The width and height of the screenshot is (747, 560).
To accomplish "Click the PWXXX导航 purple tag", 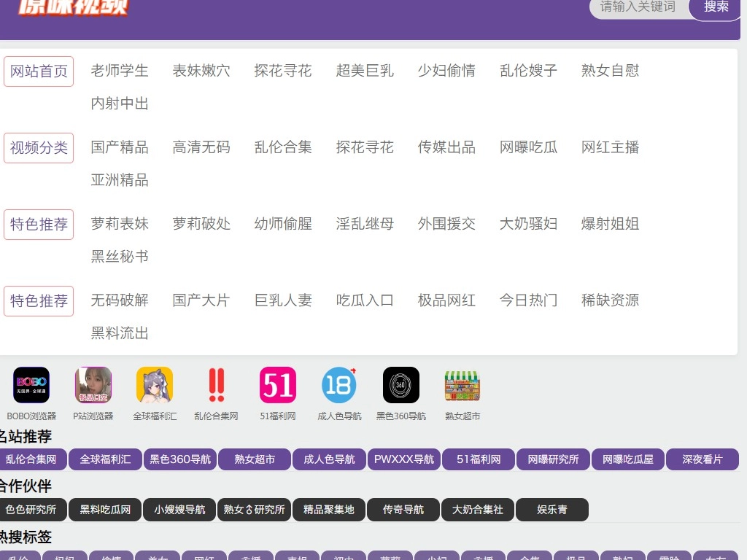I will 404,459.
